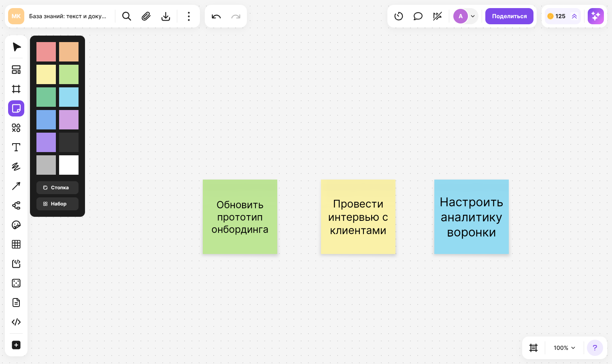Pick the pink sticky note color
The width and height of the screenshot is (612, 364).
click(x=46, y=52)
